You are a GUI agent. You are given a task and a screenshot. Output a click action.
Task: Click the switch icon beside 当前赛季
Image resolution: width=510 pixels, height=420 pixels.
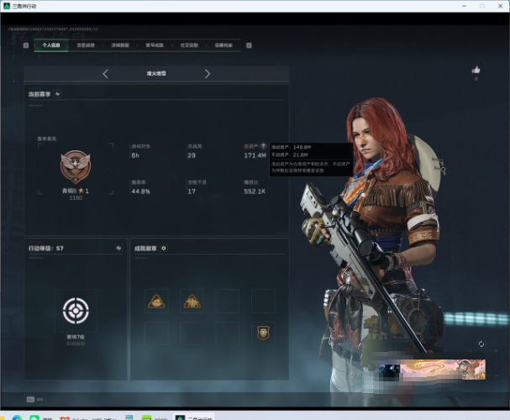tap(58, 94)
